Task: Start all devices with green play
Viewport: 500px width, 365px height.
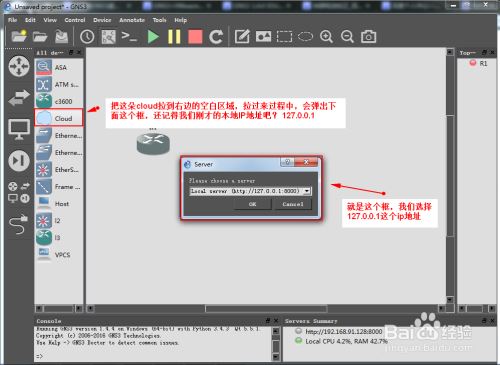Action: point(153,36)
